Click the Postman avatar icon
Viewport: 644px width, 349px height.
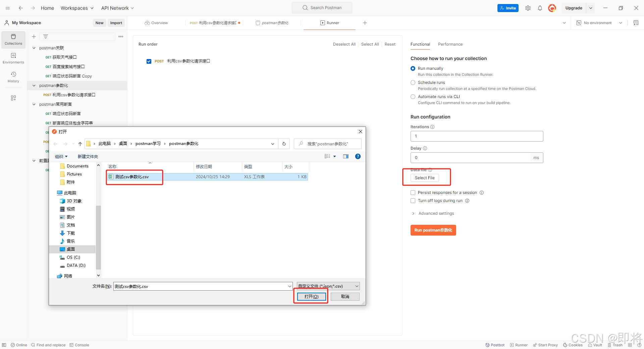[x=552, y=8]
